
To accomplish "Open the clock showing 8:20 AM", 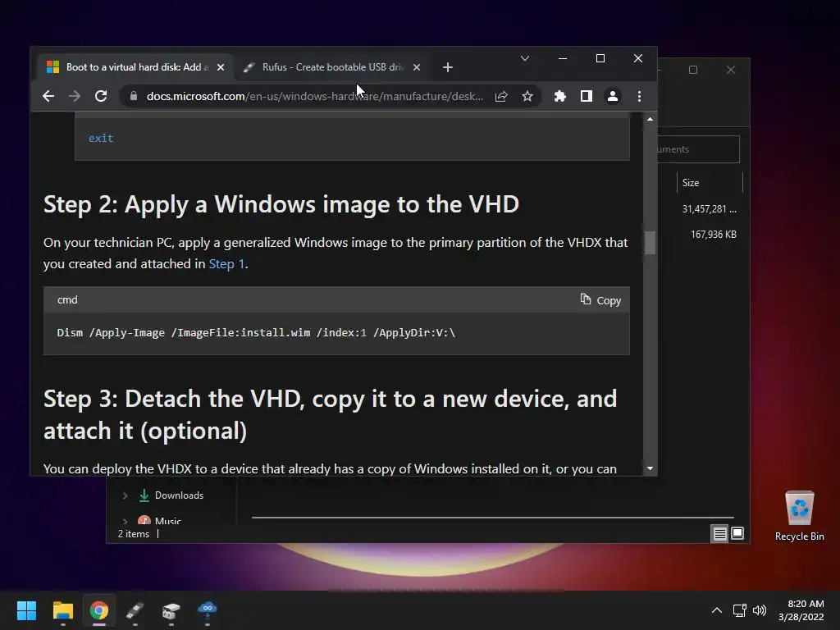I will click(801, 610).
